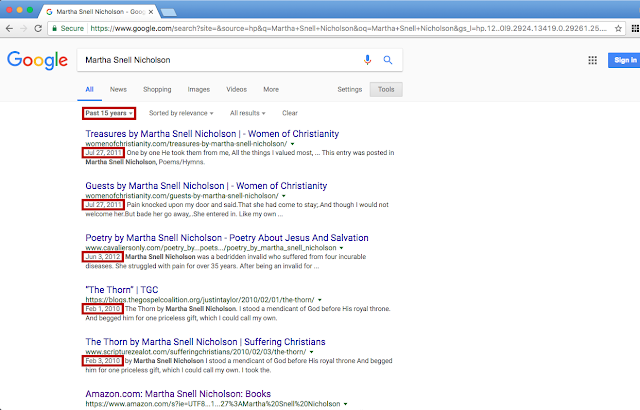Start voice search with microphone icon

tap(367, 60)
